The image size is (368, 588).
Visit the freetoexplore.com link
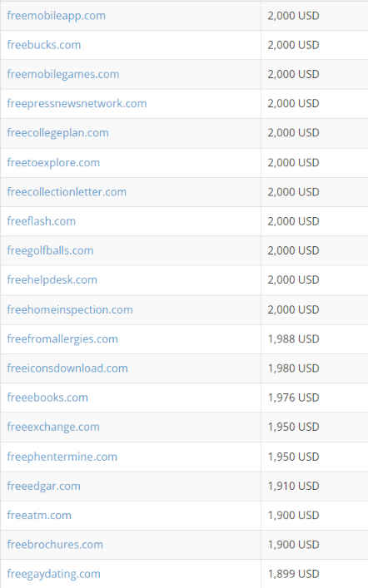point(53,163)
